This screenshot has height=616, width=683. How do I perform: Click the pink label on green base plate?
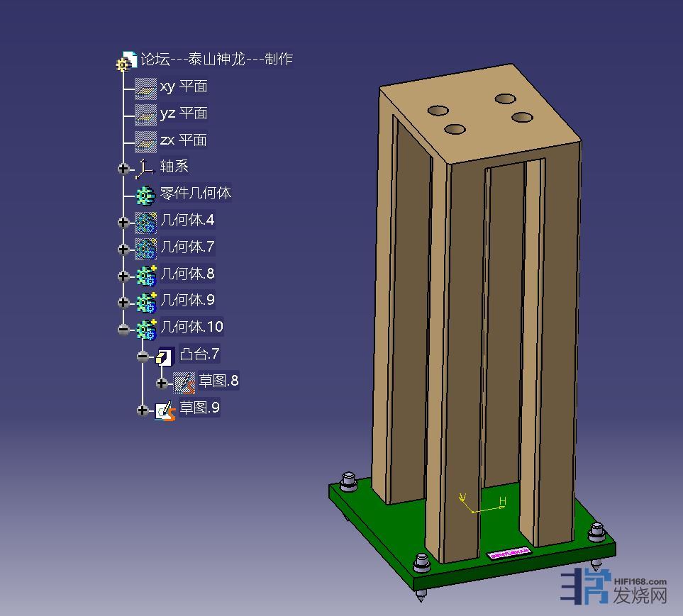(510, 551)
